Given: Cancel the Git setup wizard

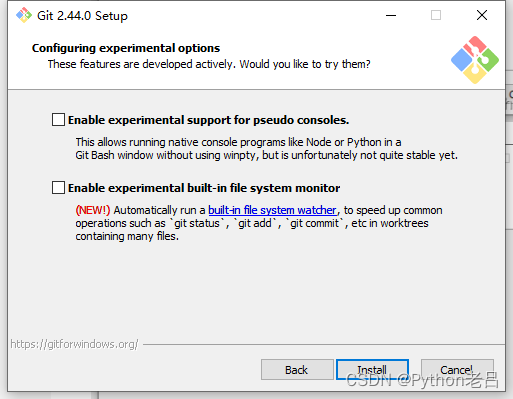Looking at the screenshot, I should coord(457,369).
